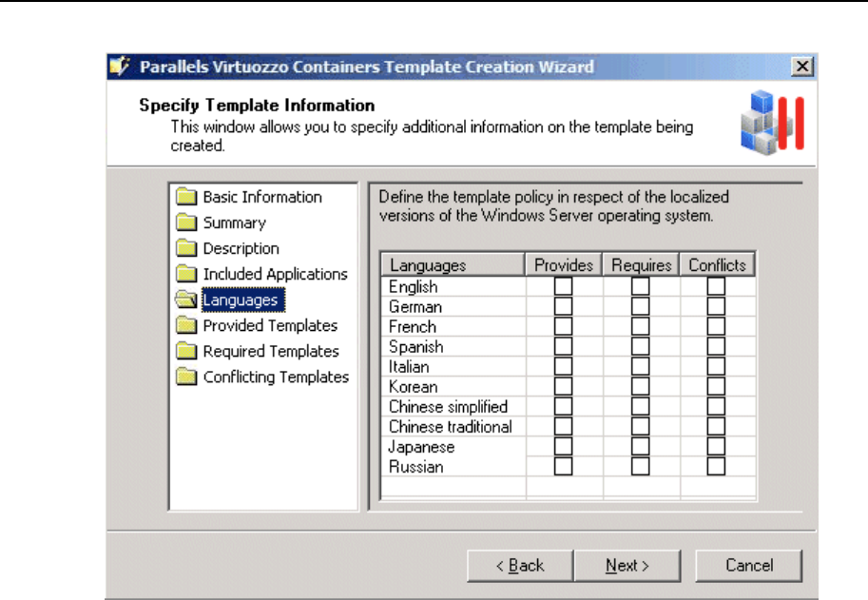This screenshot has width=868, height=600.
Task: Toggle Provides for Russian
Action: [x=563, y=466]
